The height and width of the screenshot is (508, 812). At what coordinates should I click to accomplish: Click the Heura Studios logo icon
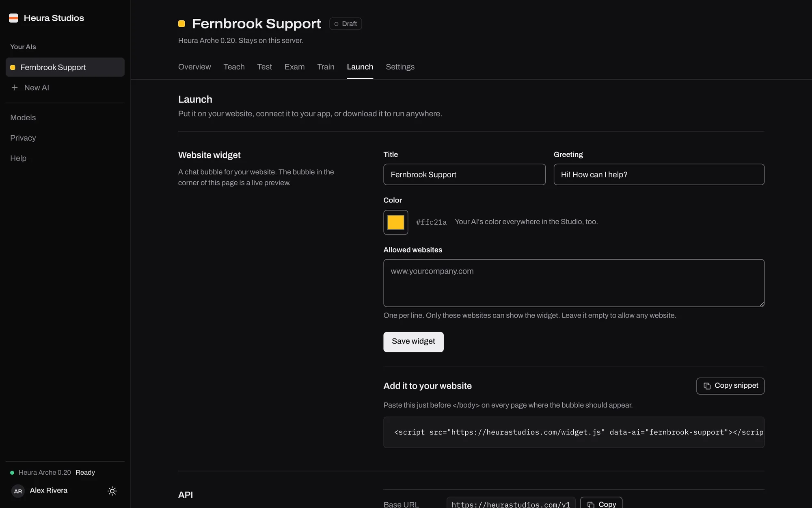click(13, 18)
